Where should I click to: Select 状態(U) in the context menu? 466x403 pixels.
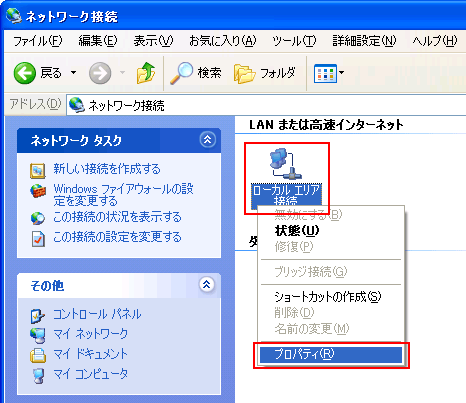pos(297,230)
